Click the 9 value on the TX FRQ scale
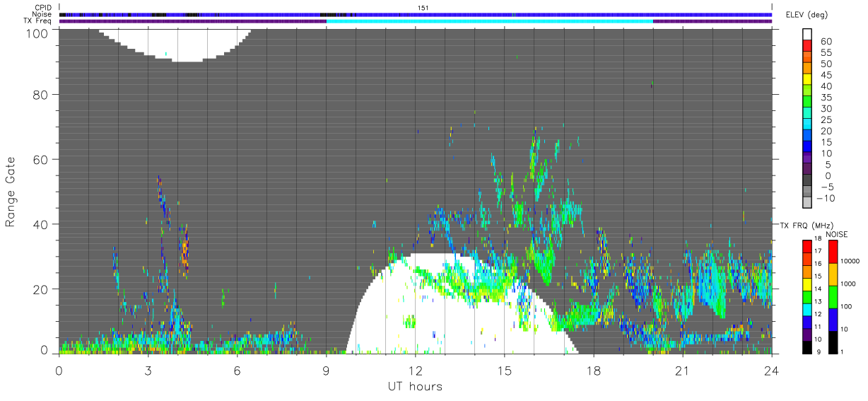This screenshot has height=401, width=868. pyautogui.click(x=817, y=352)
